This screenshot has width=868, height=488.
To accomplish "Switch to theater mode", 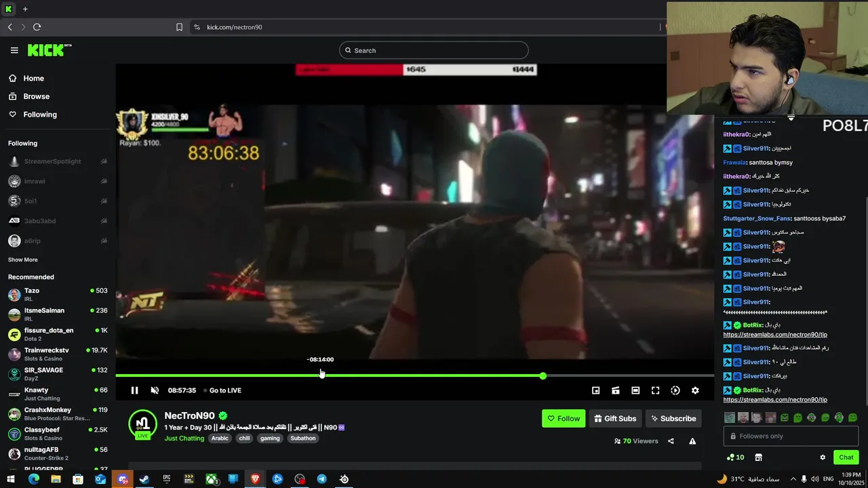I will pyautogui.click(x=635, y=390).
